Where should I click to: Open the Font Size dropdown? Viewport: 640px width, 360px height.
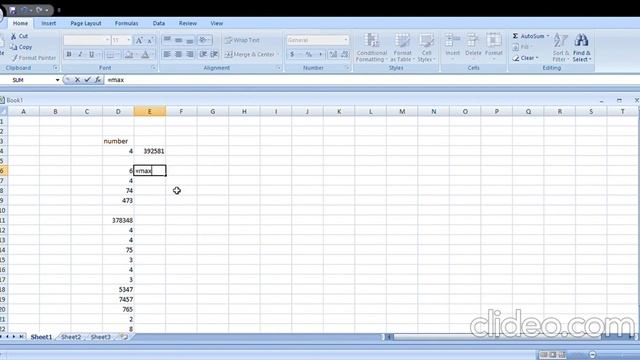pyautogui.click(x=129, y=40)
